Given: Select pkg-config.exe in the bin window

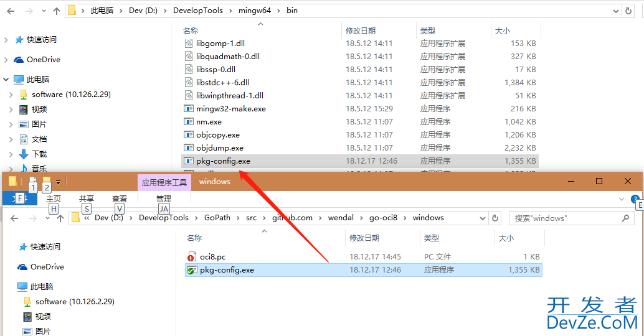Looking at the screenshot, I should [360, 161].
